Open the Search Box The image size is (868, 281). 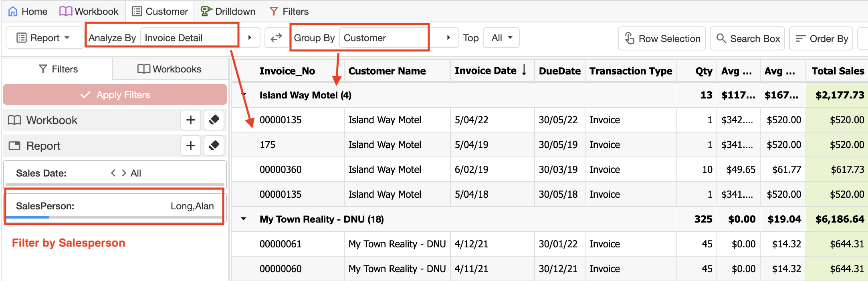point(747,38)
